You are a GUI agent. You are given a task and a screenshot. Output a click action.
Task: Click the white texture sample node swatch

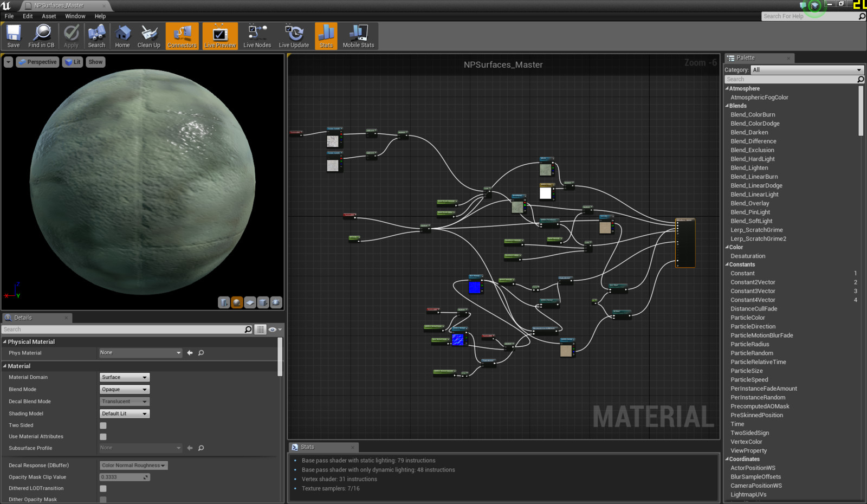click(x=545, y=193)
